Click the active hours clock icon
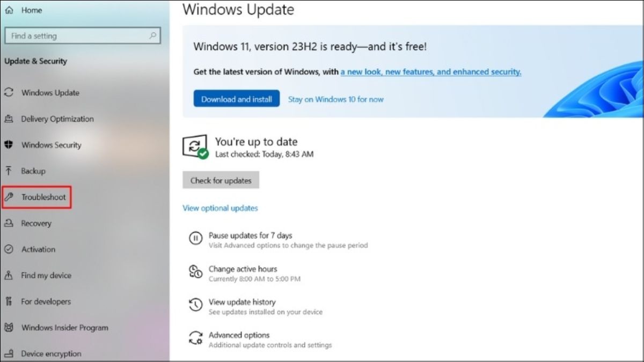Screen dimensions: 644x362 pos(195,272)
